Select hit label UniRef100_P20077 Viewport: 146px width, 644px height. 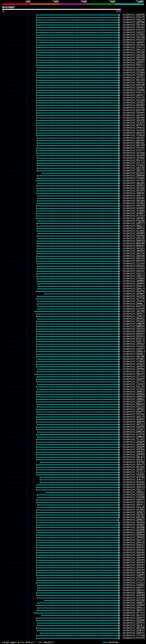133,151
